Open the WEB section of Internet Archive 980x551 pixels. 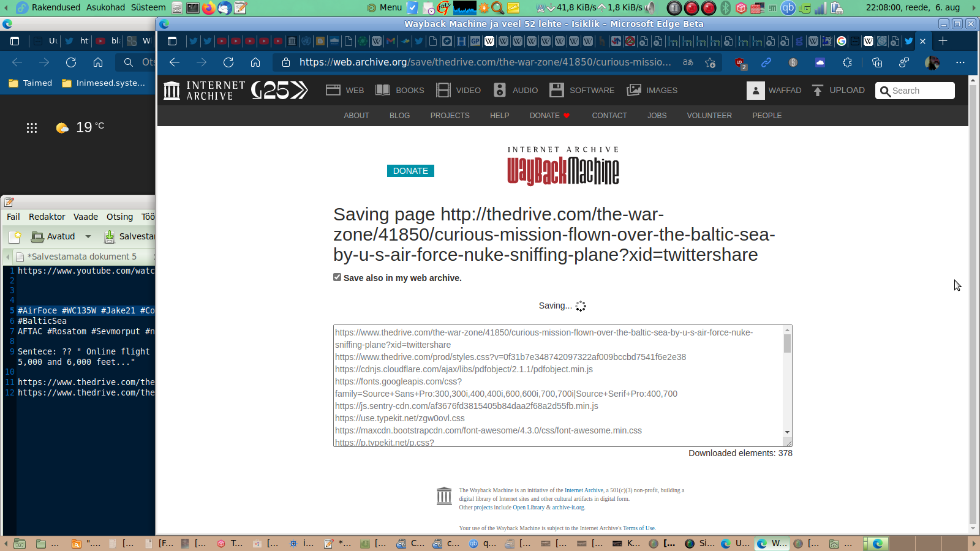345,90
